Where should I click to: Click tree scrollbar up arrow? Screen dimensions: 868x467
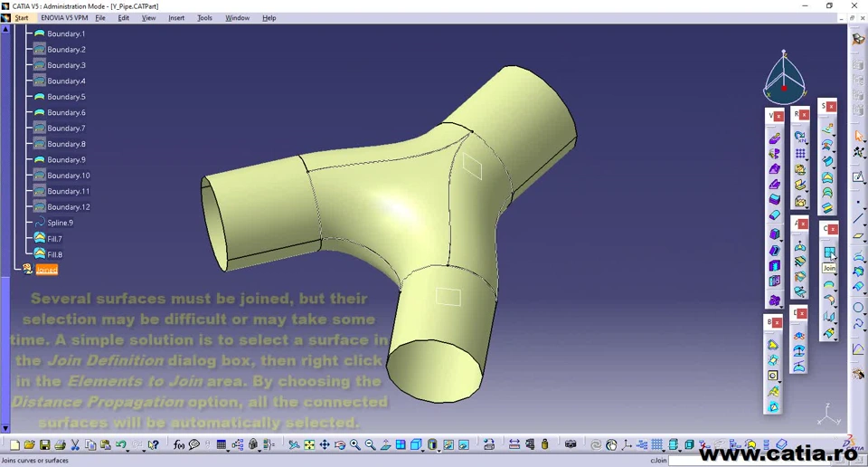5,29
